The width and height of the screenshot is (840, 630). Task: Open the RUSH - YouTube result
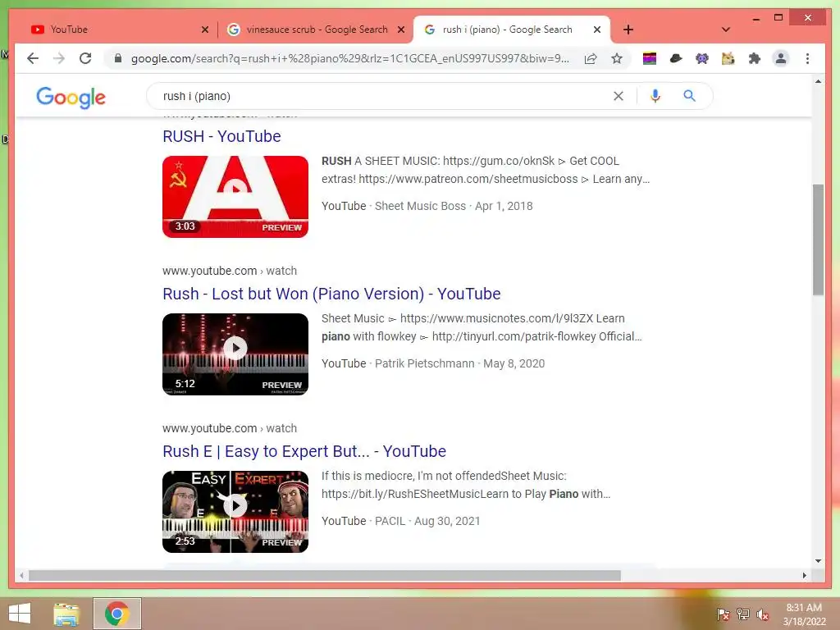coord(221,136)
